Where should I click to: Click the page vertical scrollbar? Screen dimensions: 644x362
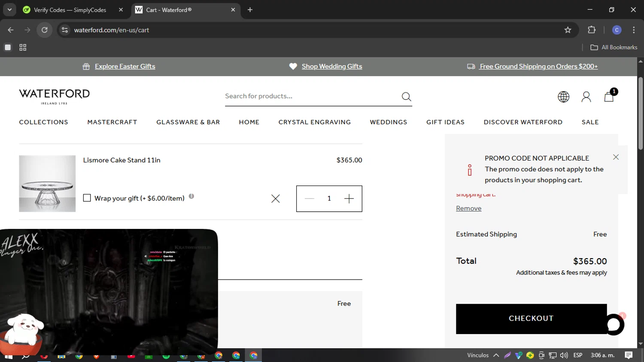[641, 113]
